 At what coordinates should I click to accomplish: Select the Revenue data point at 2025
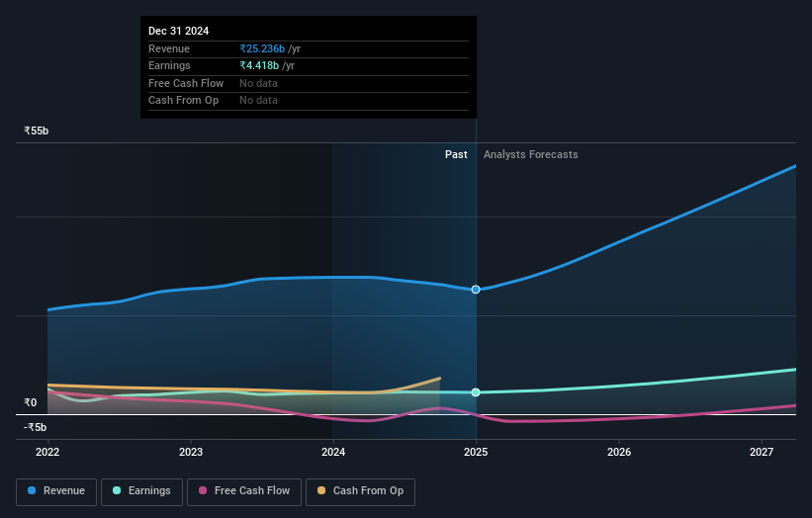[x=476, y=290]
